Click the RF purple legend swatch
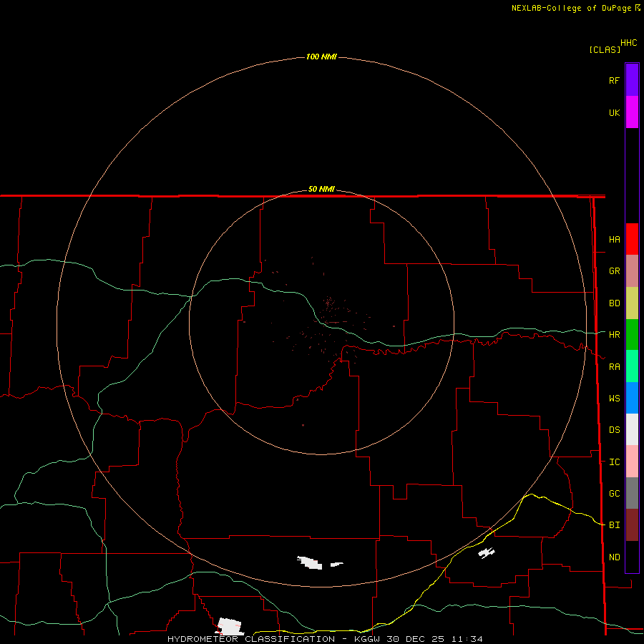Viewport: 644px width, 644px height. click(632, 80)
